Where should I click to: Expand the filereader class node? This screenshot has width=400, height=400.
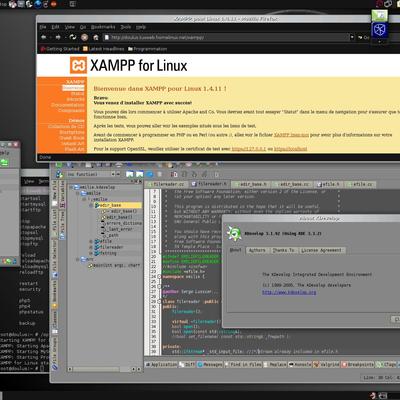pos(91,247)
